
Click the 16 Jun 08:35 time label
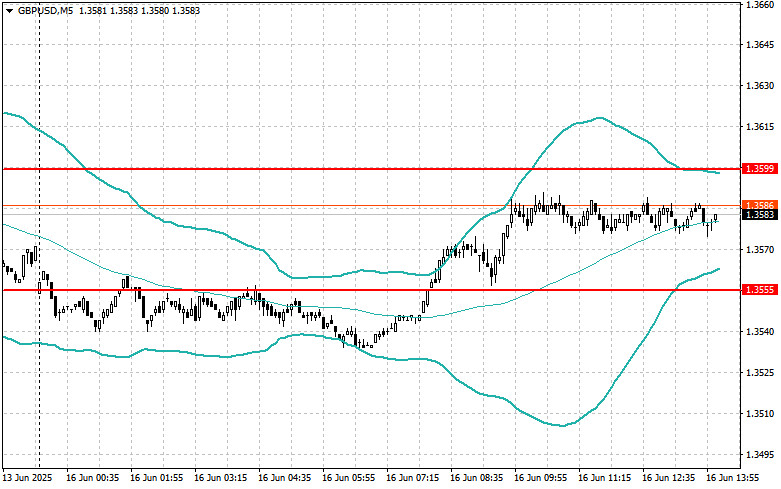coord(477,478)
